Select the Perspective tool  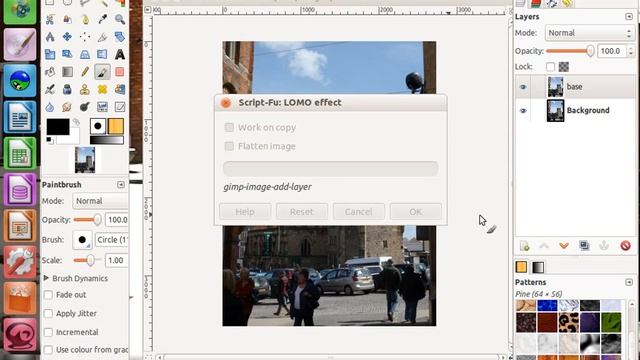pos(85,54)
